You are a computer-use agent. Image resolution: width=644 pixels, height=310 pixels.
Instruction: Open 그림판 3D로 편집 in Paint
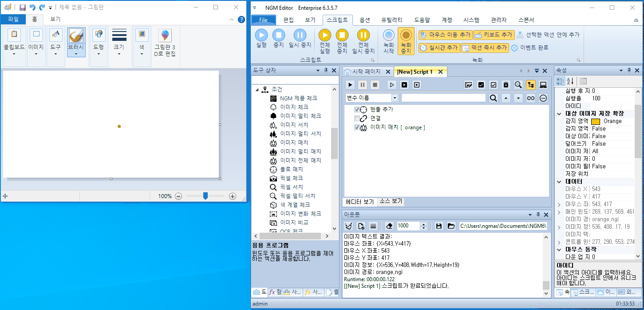coord(165,43)
